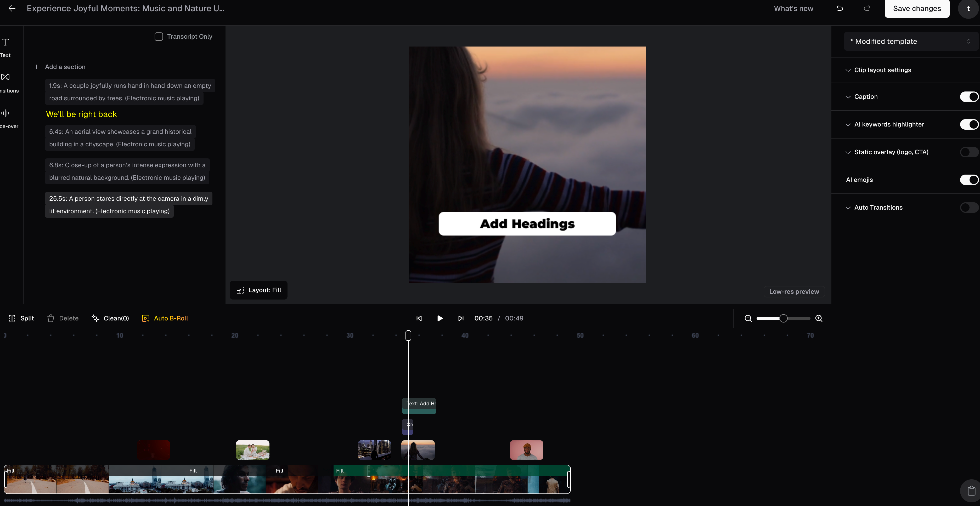Select the small purple 'Cr' timeline clip

point(407,427)
